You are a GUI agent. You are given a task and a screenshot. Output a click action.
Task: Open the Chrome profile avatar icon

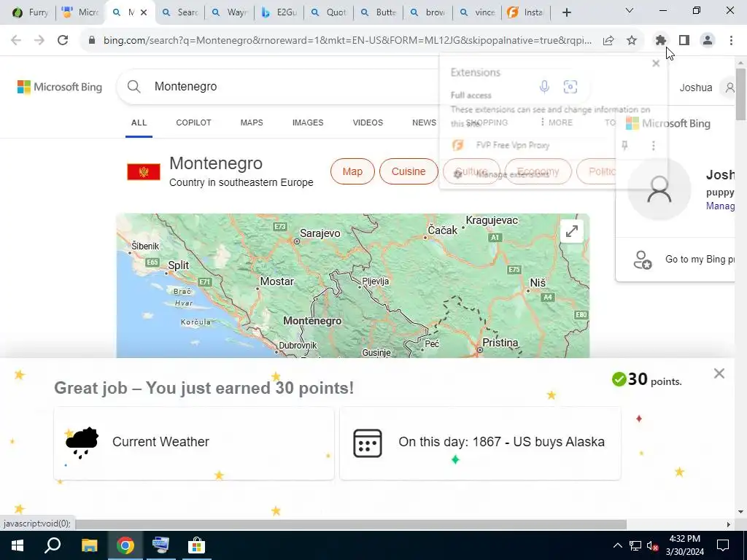coord(708,41)
